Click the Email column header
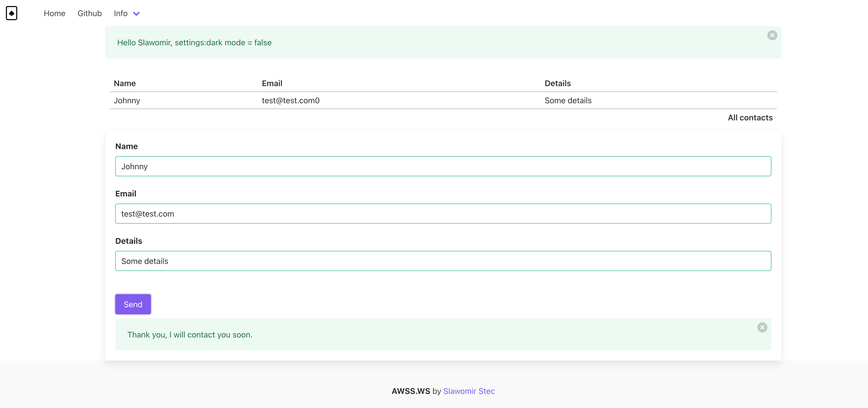Viewport: 868px width, 408px height. tap(272, 83)
